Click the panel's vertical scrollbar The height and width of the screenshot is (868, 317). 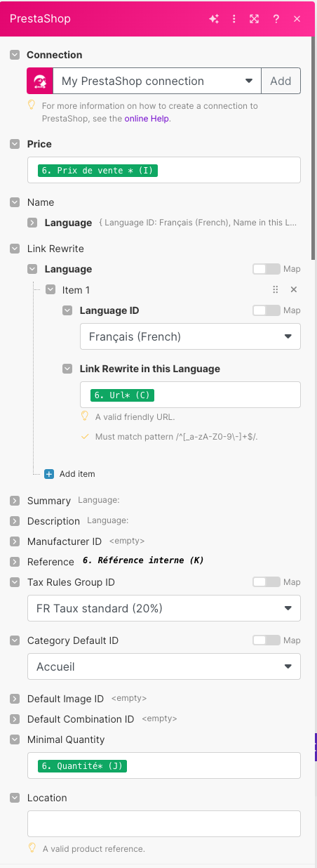(313, 149)
